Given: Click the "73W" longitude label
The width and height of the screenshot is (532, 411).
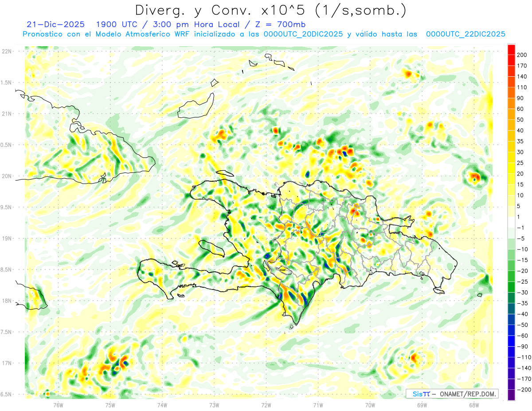Looking at the screenshot, I should 214,405.
